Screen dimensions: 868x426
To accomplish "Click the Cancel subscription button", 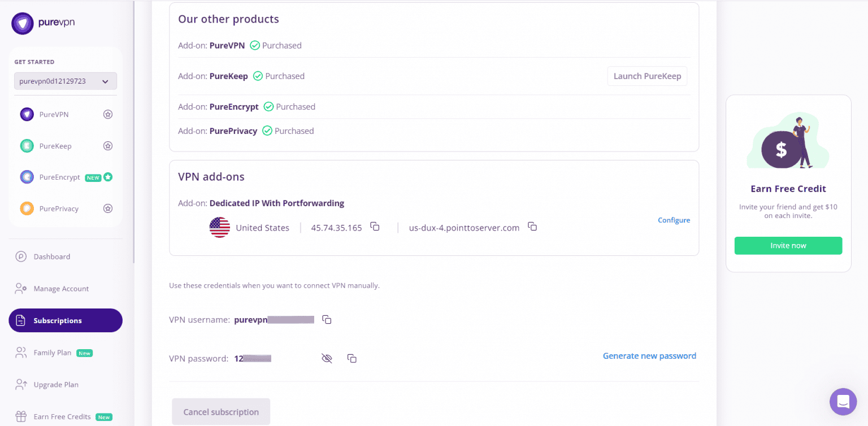I will pos(221,412).
